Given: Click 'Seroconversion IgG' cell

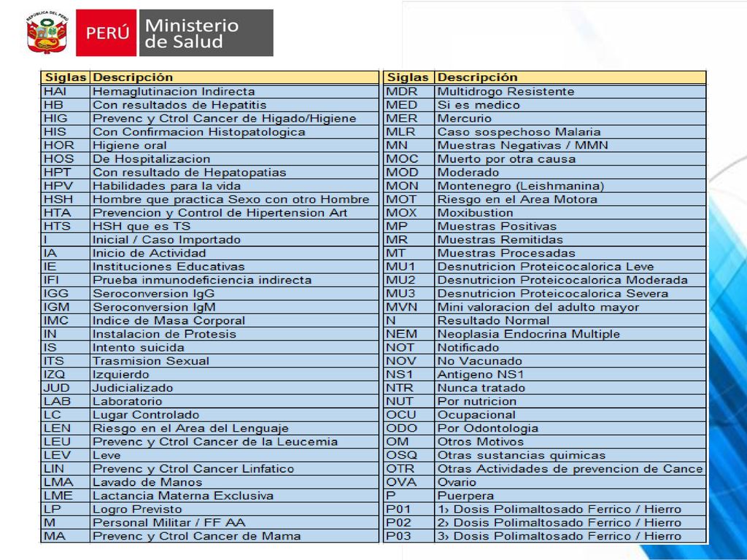Looking at the screenshot, I should coord(234,293).
